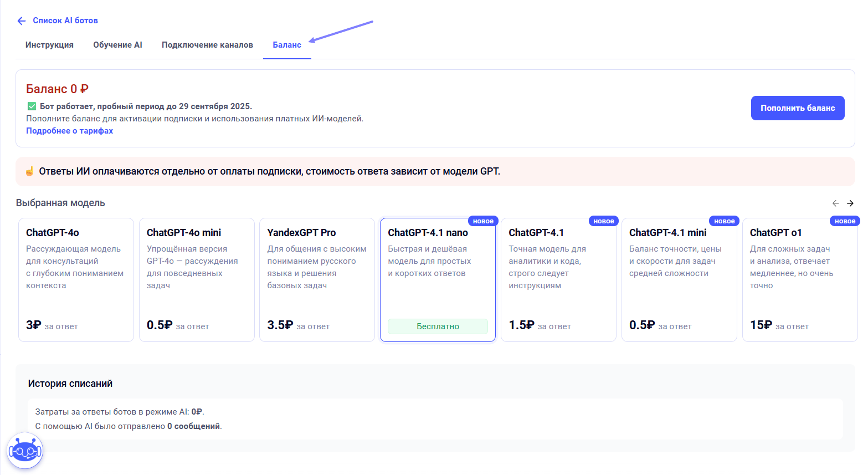
Task: Click the green checkmark status icon
Action: [x=32, y=106]
